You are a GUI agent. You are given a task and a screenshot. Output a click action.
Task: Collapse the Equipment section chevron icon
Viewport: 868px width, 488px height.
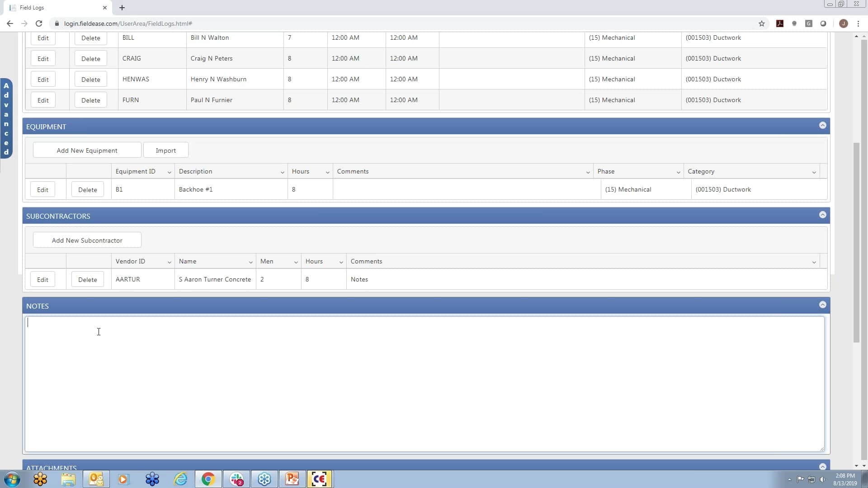(x=822, y=126)
